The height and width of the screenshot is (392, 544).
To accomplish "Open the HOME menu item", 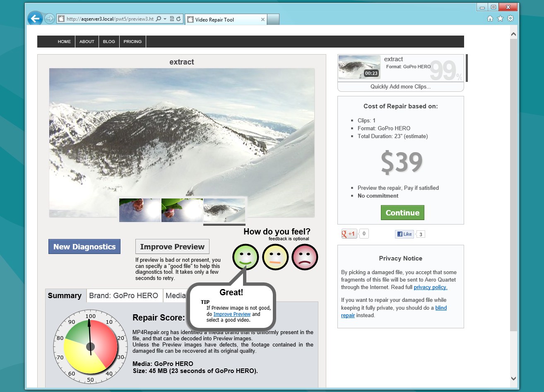I will point(64,42).
